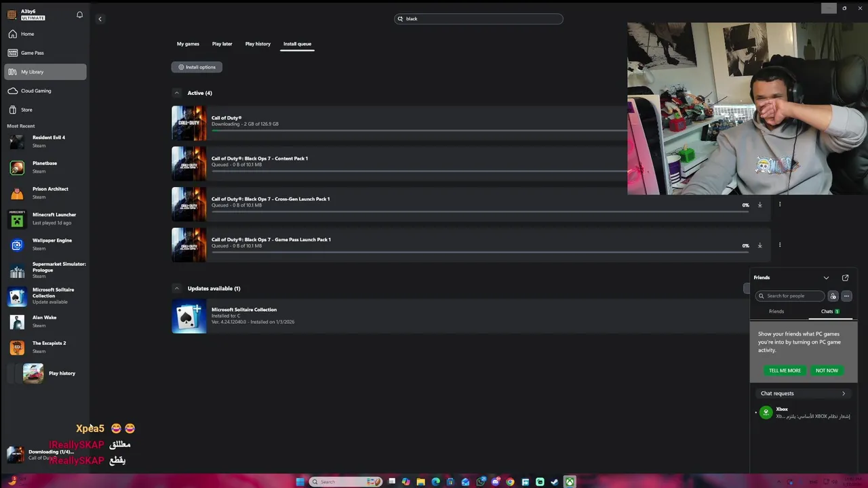This screenshot has height=488, width=868.
Task: Click the search box containing 'black'
Action: point(479,19)
